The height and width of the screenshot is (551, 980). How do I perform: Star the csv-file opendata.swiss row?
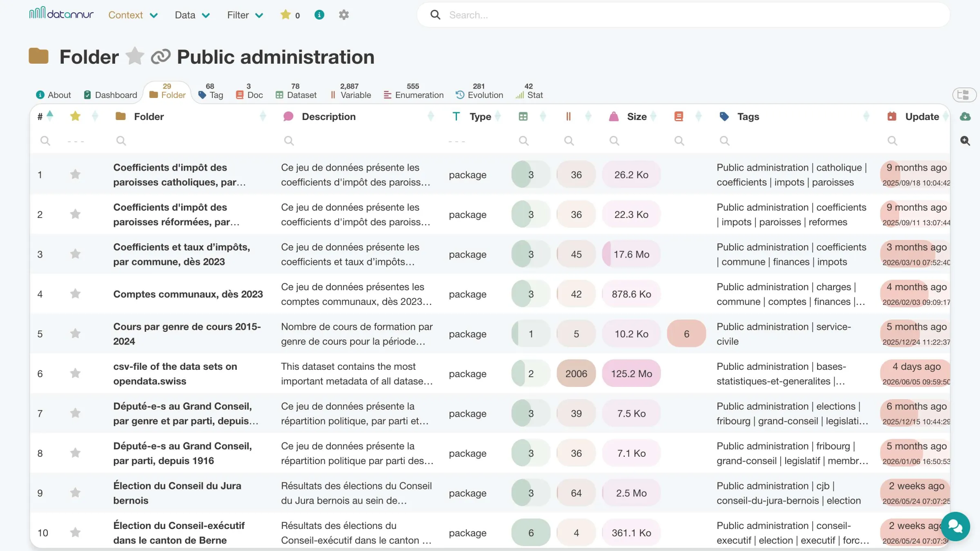(75, 373)
